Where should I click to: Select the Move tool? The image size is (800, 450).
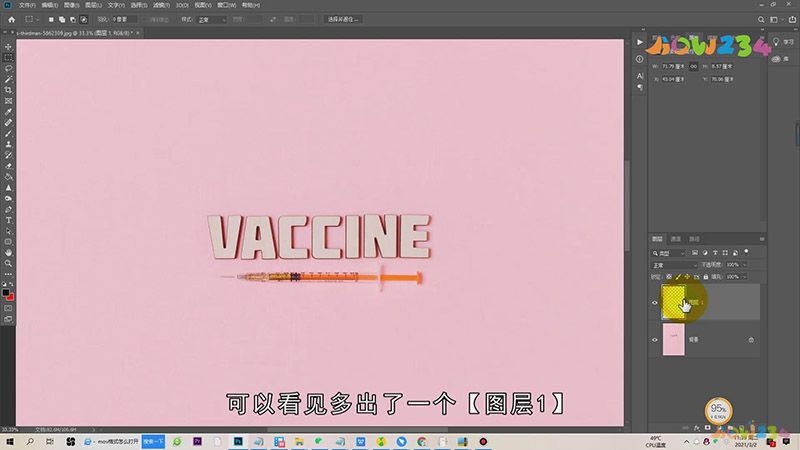point(8,46)
